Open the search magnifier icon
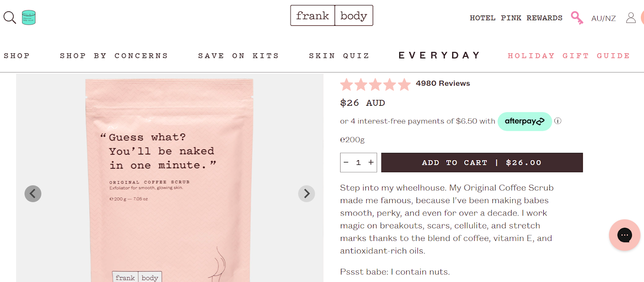Image resolution: width=644 pixels, height=282 pixels. 9,17
